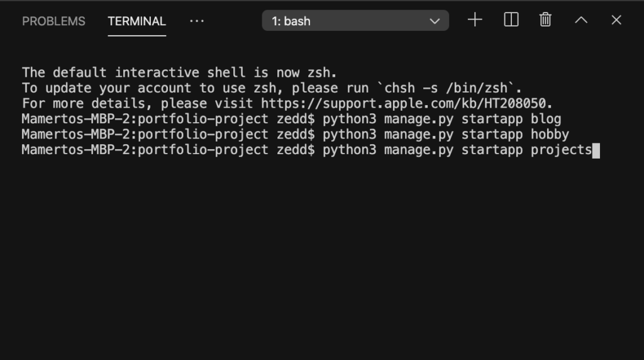The width and height of the screenshot is (644, 360).
Task: Maximize panel with the up chevron
Action: 581,20
